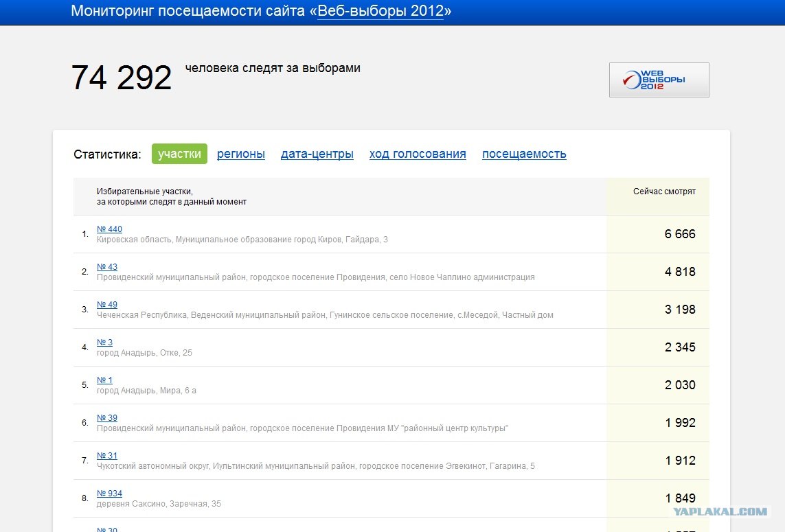Select station № 1 on Мира street

click(104, 380)
